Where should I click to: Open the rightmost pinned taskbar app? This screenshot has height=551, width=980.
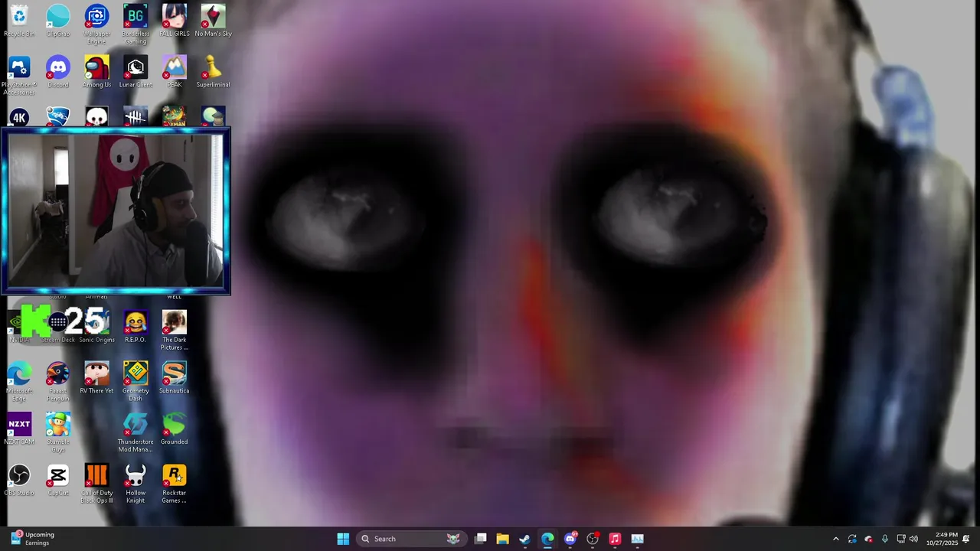tap(637, 539)
